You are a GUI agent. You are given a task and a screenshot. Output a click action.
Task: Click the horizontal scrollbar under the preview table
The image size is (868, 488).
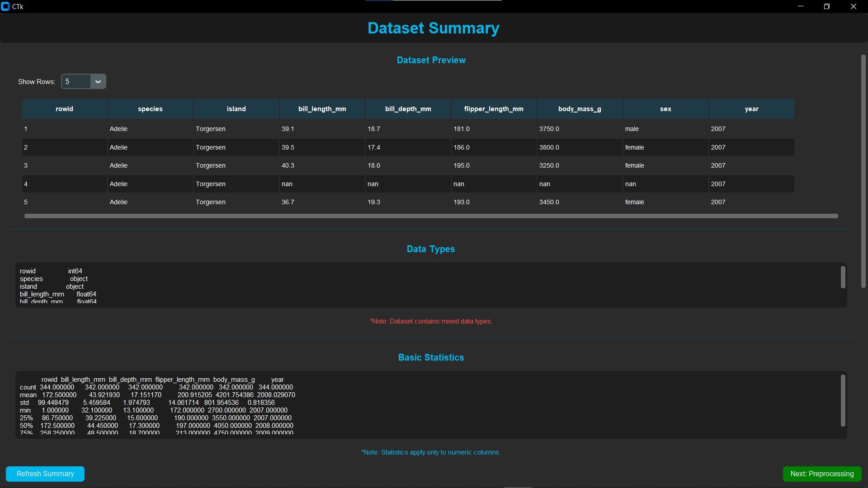pos(431,216)
